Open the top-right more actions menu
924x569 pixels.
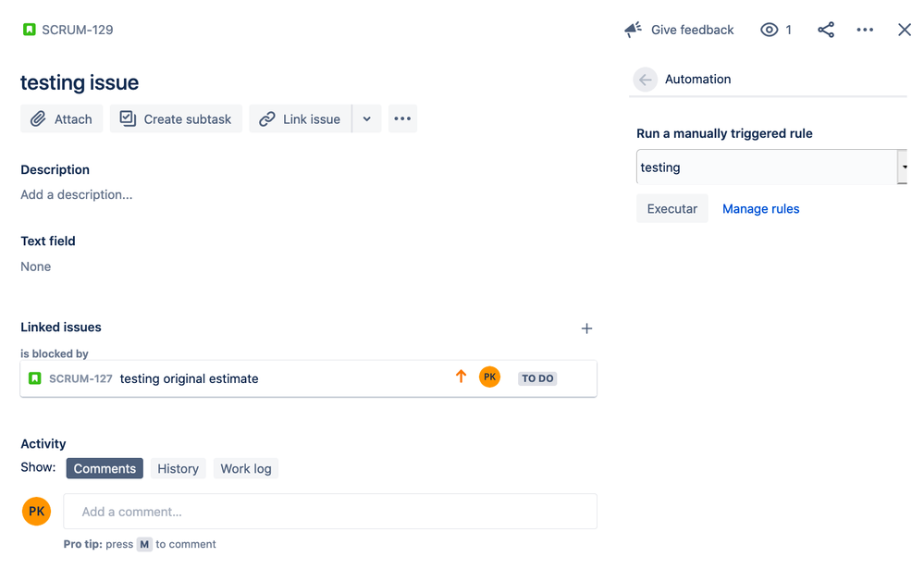865,30
